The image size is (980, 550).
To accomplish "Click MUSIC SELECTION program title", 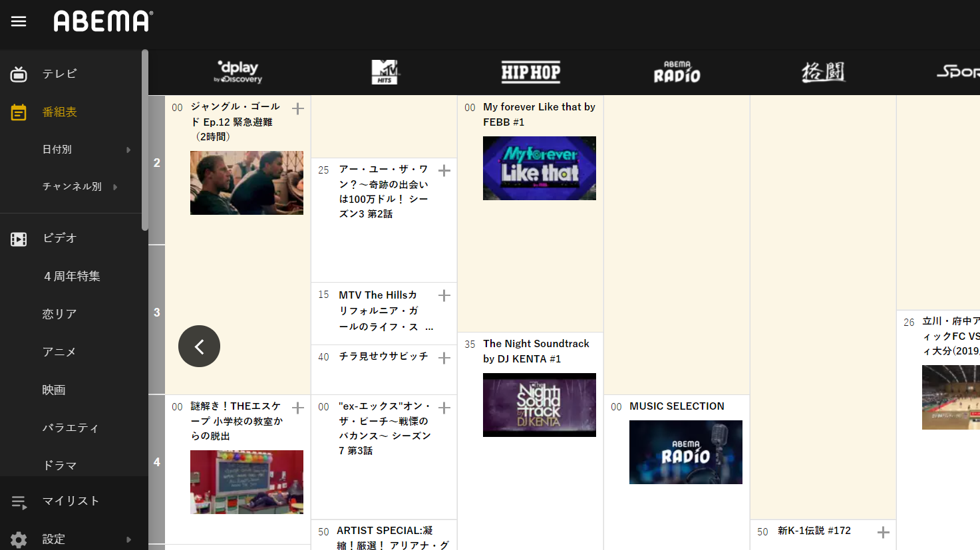I will (677, 406).
